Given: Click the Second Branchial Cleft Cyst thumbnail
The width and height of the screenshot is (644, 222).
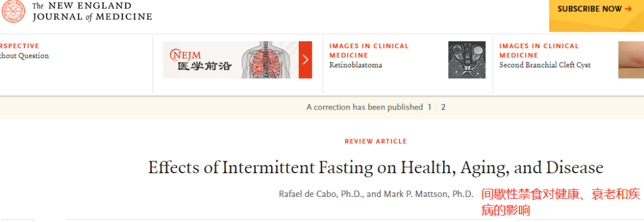Looking at the screenshot, I should (x=631, y=60).
